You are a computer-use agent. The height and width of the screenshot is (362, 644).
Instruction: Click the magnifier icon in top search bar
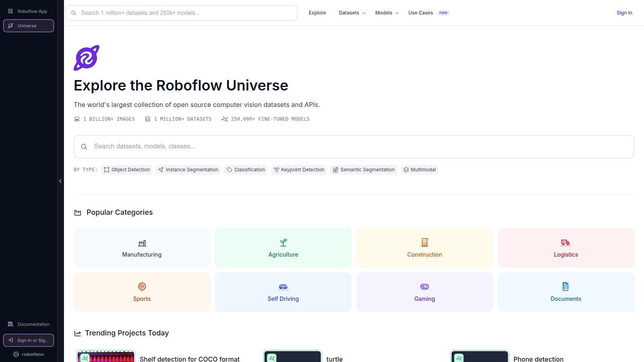(x=74, y=13)
